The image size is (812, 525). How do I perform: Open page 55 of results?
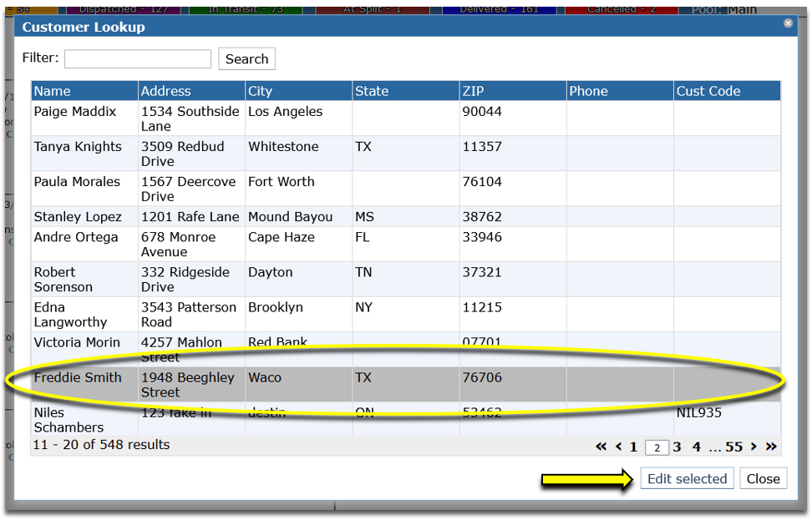click(x=733, y=447)
